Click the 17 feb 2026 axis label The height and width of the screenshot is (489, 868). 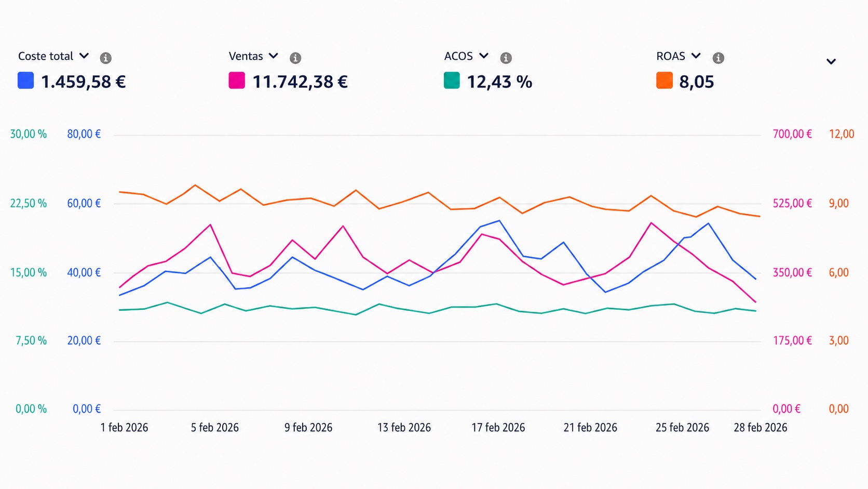[x=498, y=428]
